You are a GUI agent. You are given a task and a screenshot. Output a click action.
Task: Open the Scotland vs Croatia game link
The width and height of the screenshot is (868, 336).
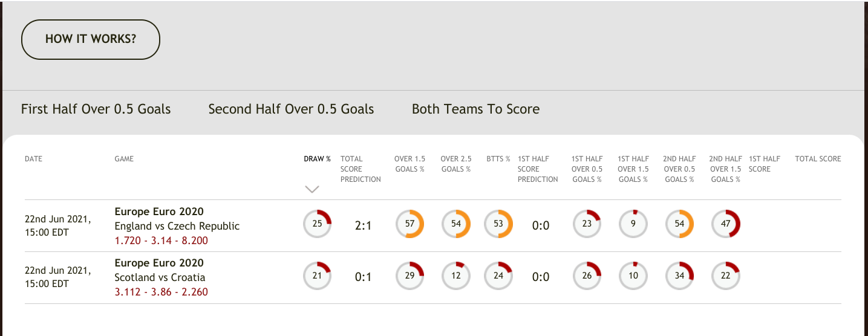tap(160, 277)
